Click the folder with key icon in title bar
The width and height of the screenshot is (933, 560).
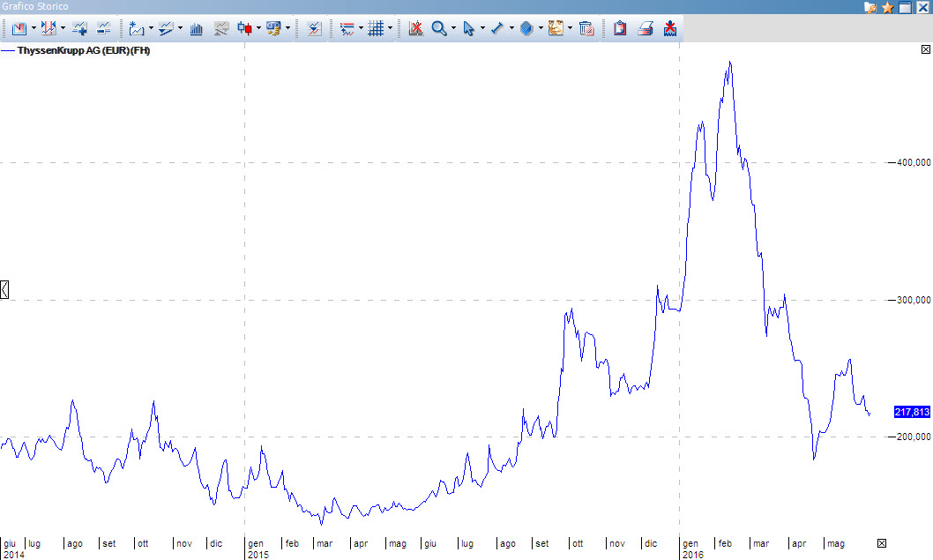point(870,7)
